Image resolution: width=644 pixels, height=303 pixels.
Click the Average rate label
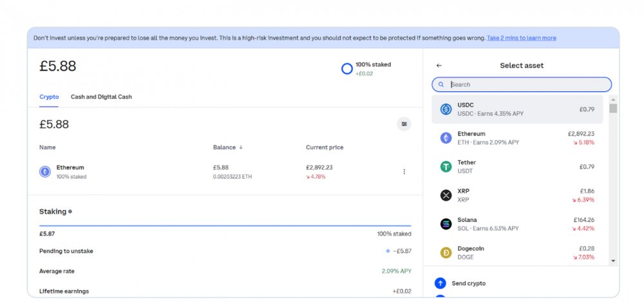57,271
